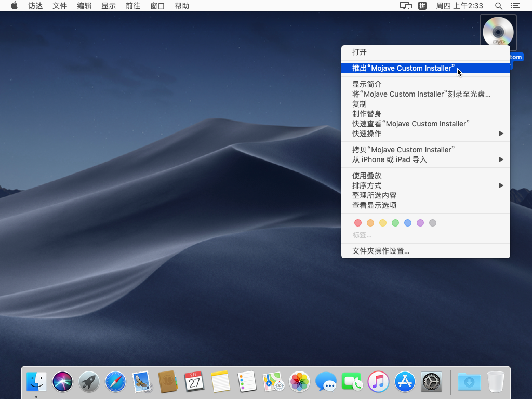Open the 窗口 menu
Screen dimensions: 532x399
coord(157,6)
